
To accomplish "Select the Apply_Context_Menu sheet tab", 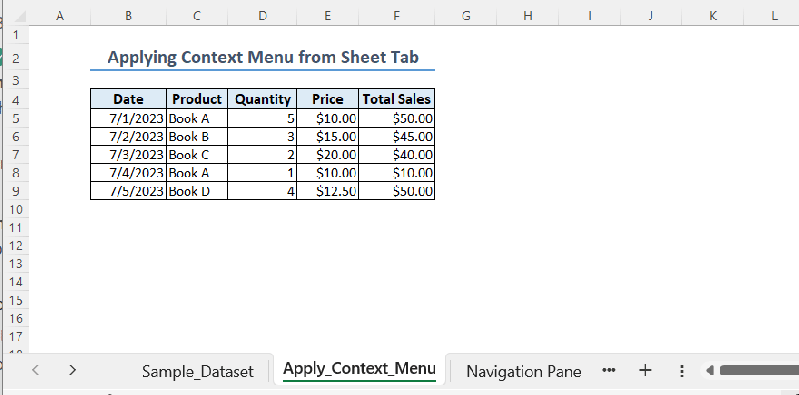I will [x=359, y=368].
